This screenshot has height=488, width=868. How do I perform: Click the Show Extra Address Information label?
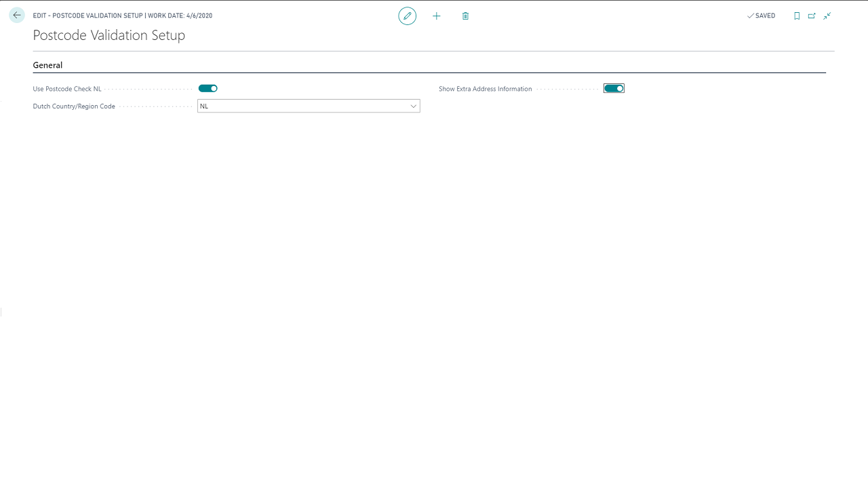(486, 89)
